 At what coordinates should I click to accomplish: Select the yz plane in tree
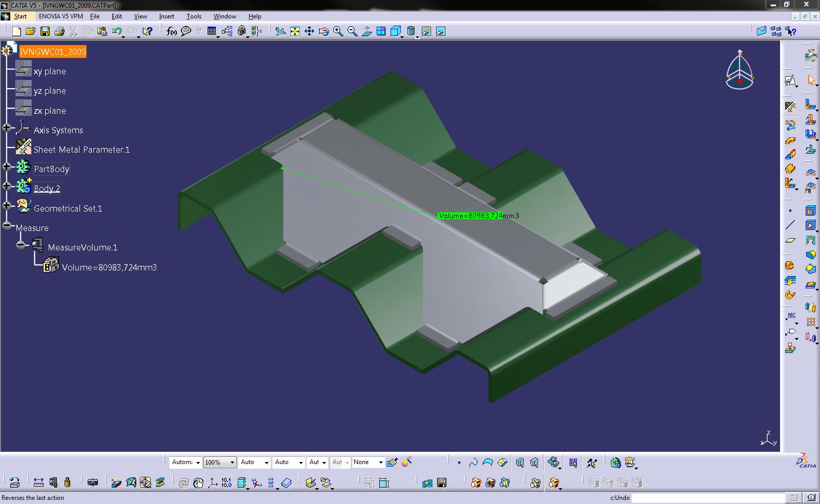click(50, 91)
